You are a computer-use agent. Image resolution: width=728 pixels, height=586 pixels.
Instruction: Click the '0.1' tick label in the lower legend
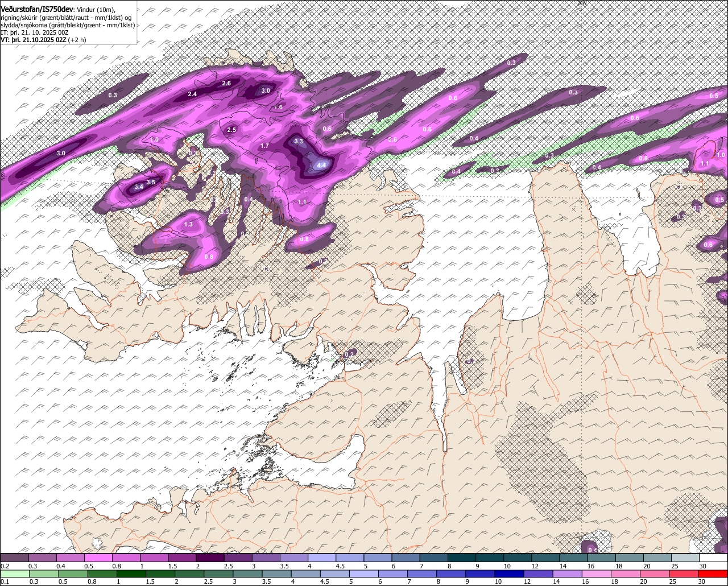click(5, 581)
